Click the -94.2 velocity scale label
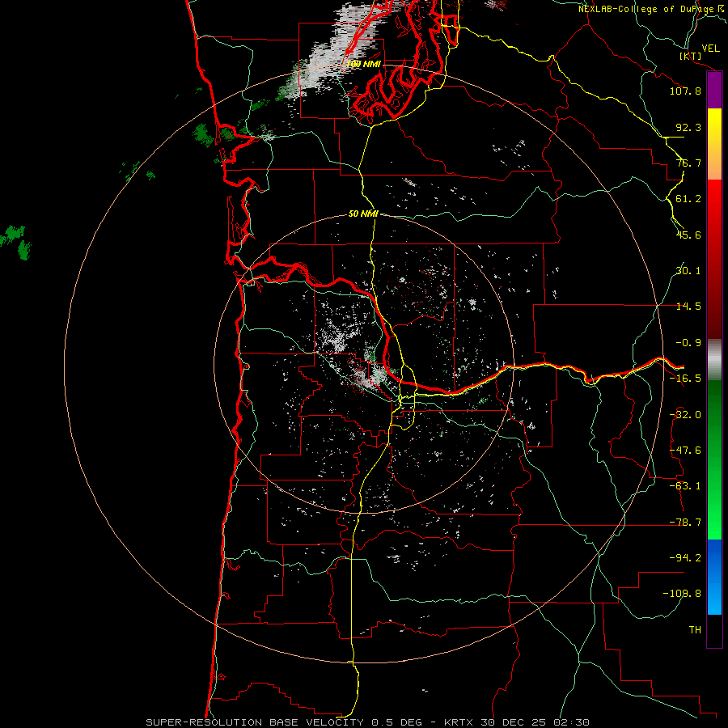 point(685,558)
